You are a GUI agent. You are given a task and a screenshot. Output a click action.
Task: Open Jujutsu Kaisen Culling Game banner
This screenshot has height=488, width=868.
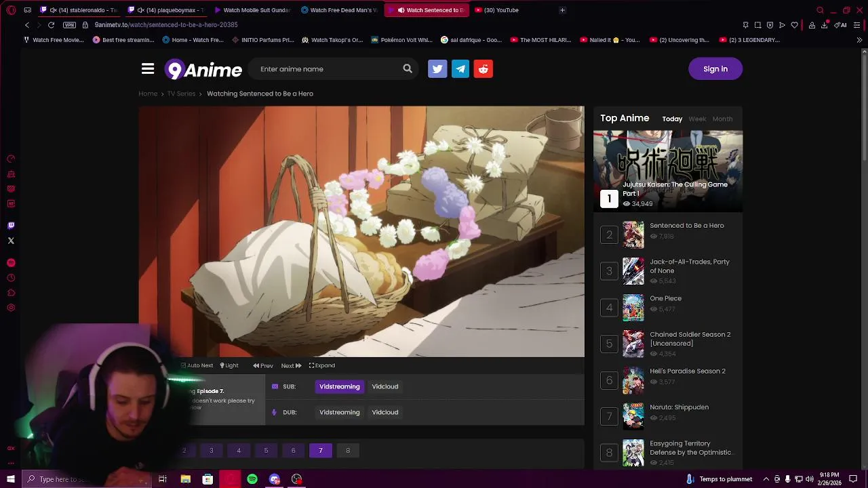[x=668, y=171]
